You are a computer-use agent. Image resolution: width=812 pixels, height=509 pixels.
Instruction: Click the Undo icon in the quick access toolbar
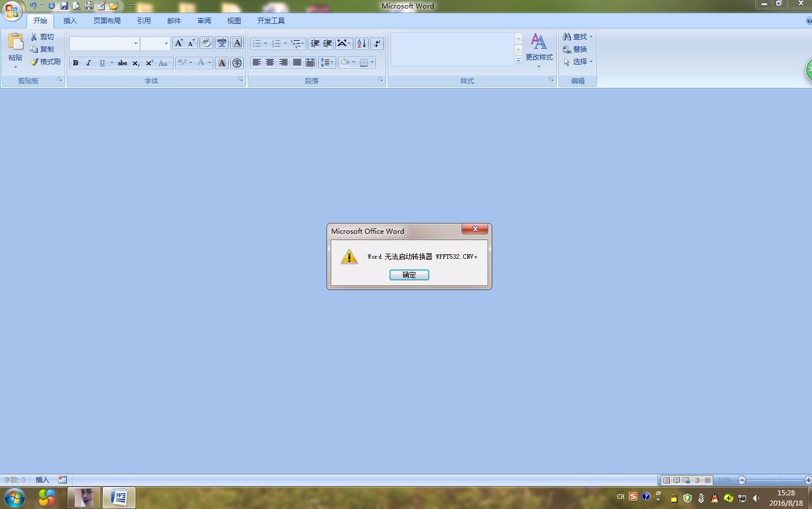pyautogui.click(x=33, y=6)
